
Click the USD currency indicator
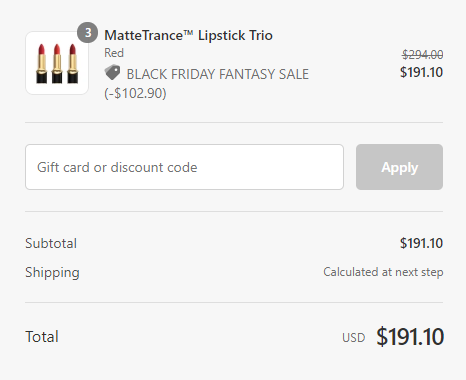pos(354,338)
